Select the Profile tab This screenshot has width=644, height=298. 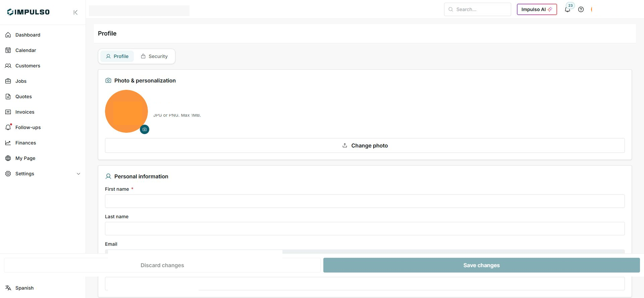117,56
